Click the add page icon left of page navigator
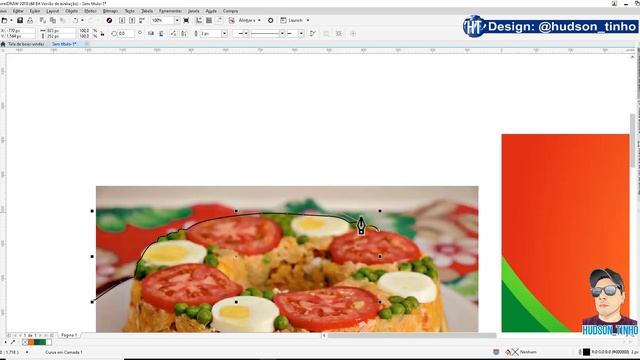Image resolution: width=640 pixels, height=360 pixels. 8,335
